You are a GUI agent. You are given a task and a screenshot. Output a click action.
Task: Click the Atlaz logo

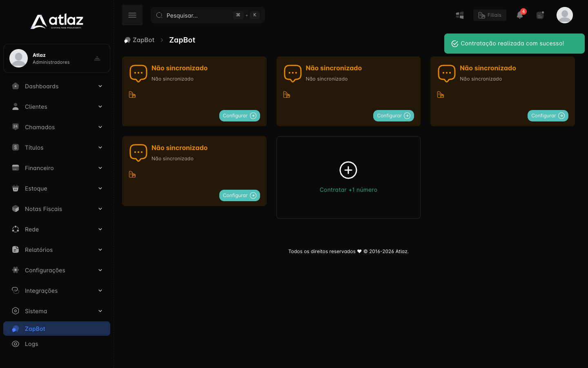pyautogui.click(x=57, y=21)
